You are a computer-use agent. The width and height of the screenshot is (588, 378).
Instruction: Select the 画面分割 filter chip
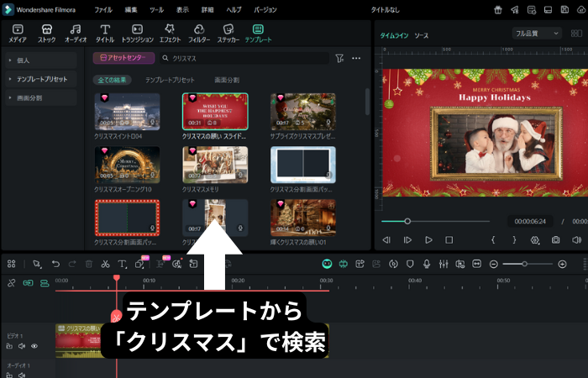click(x=227, y=80)
